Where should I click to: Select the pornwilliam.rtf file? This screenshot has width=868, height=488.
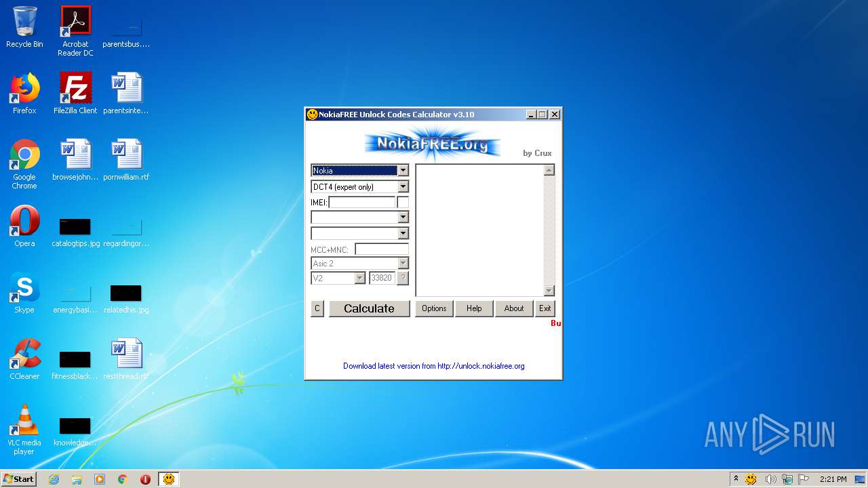126,160
